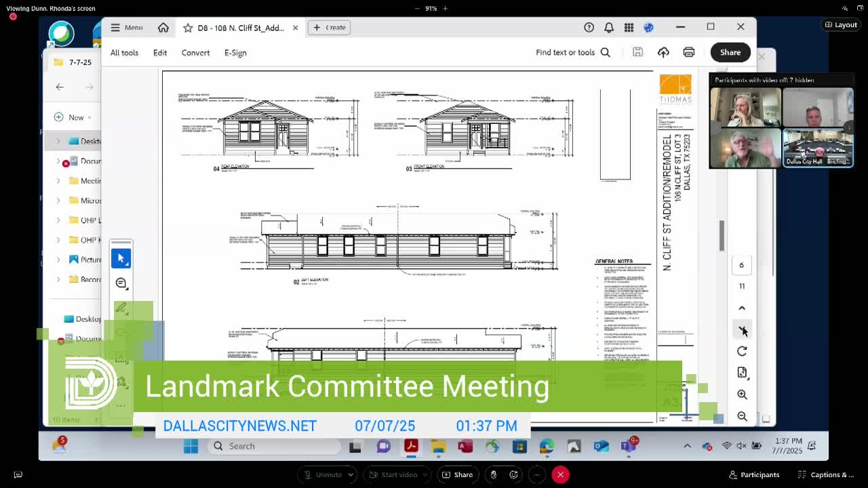Click the taskbar Search box
The height and width of the screenshot is (488, 868).
[x=274, y=446]
